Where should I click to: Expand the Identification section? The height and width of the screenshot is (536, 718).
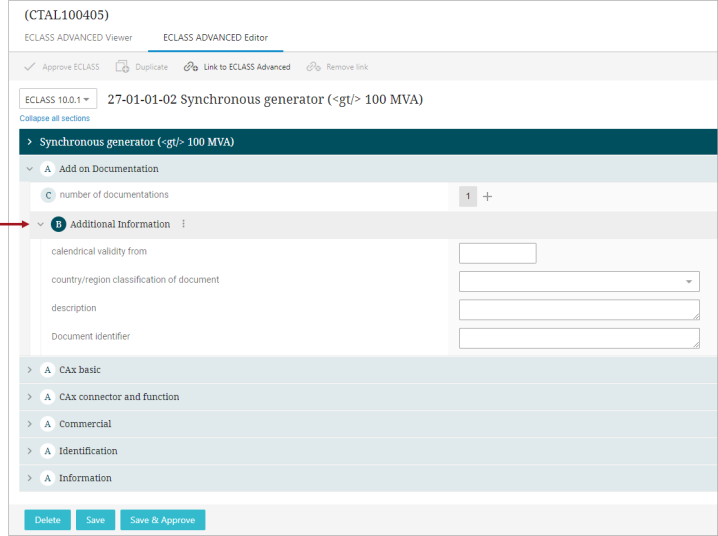click(30, 451)
